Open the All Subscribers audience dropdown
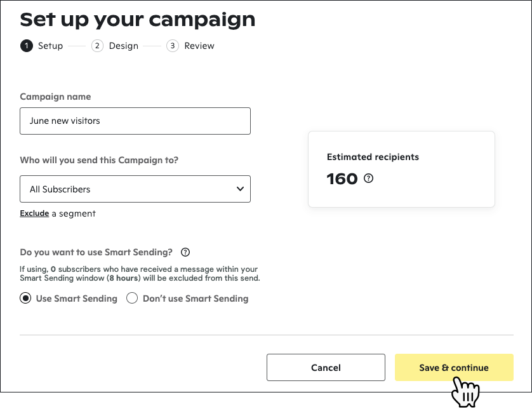 click(x=135, y=189)
